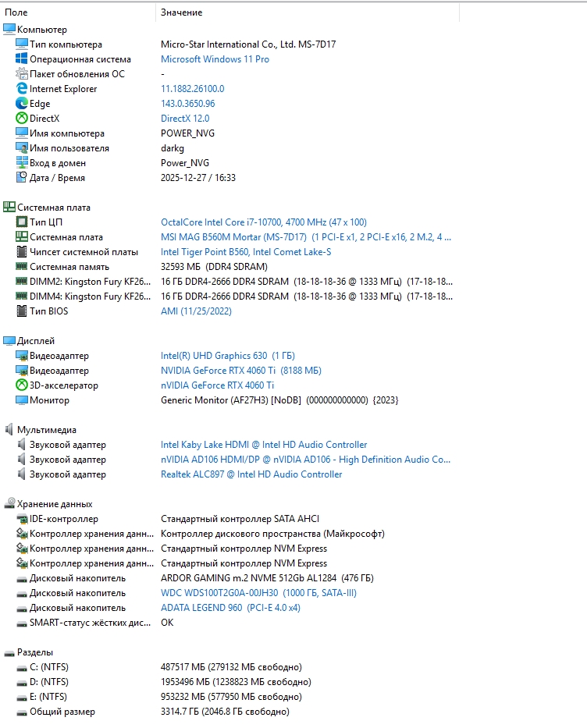Select the Стандартный контроллер SATA AHCI value

[x=240, y=519]
